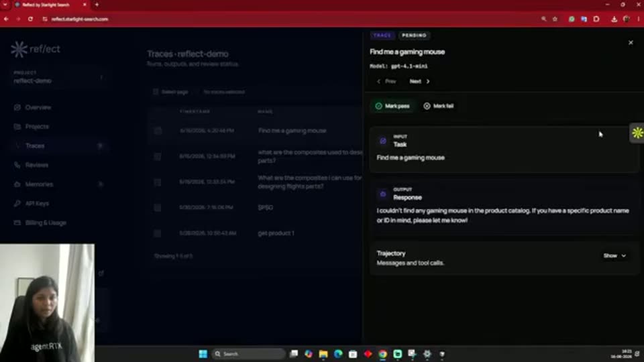Open the Chrome three-dot menu

639,19
